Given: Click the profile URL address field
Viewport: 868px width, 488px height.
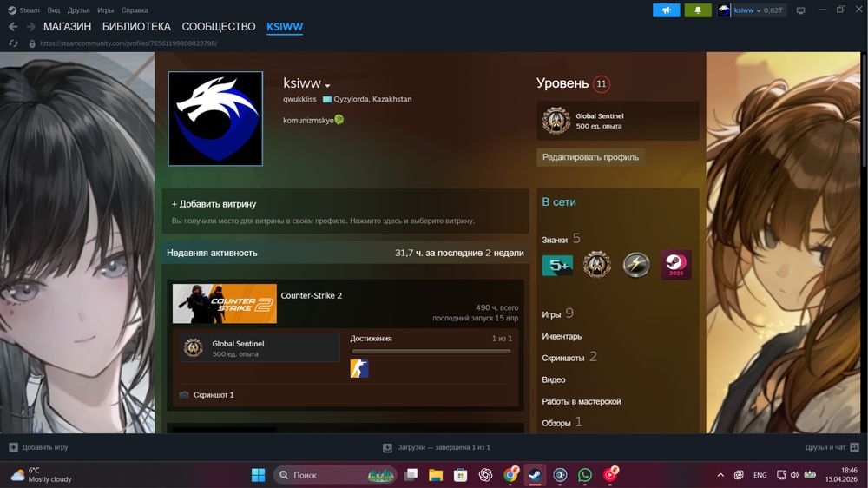Looking at the screenshot, I should point(128,43).
